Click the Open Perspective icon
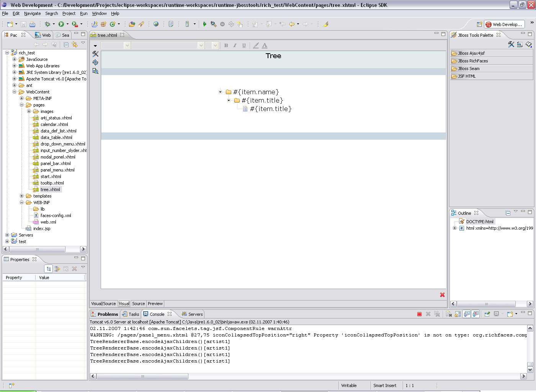The width and height of the screenshot is (536, 392). pos(479,24)
